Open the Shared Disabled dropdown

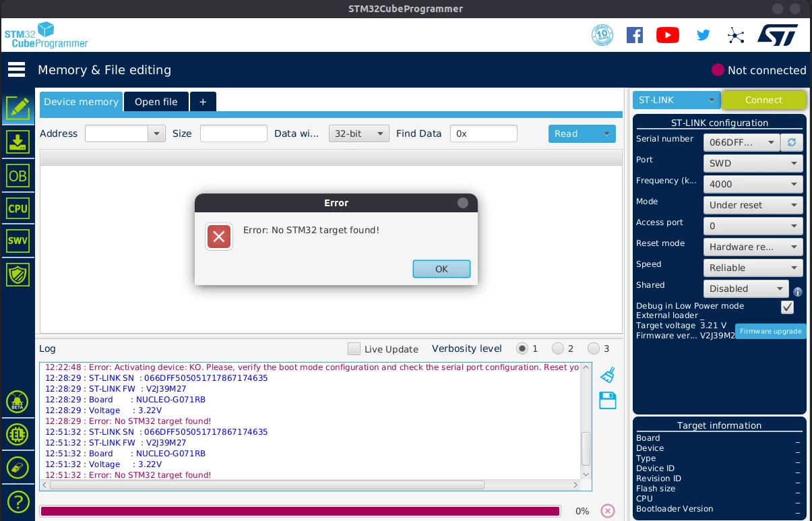[x=746, y=288]
